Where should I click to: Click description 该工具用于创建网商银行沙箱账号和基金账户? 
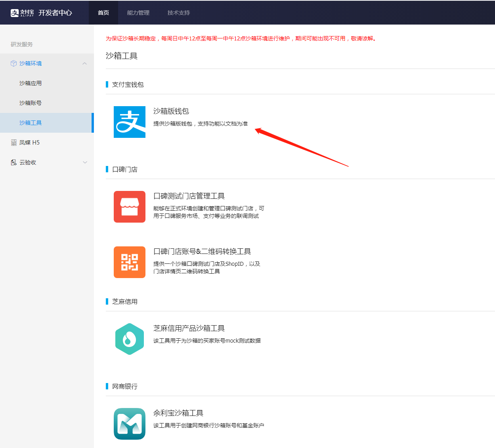click(x=208, y=425)
